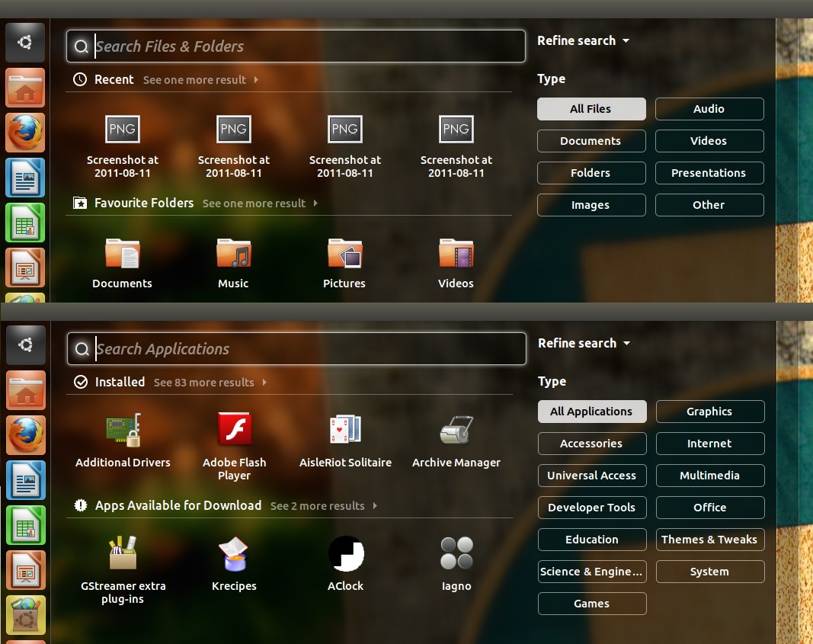
Task: Enable the Science & Engine... filter
Action: click(592, 572)
